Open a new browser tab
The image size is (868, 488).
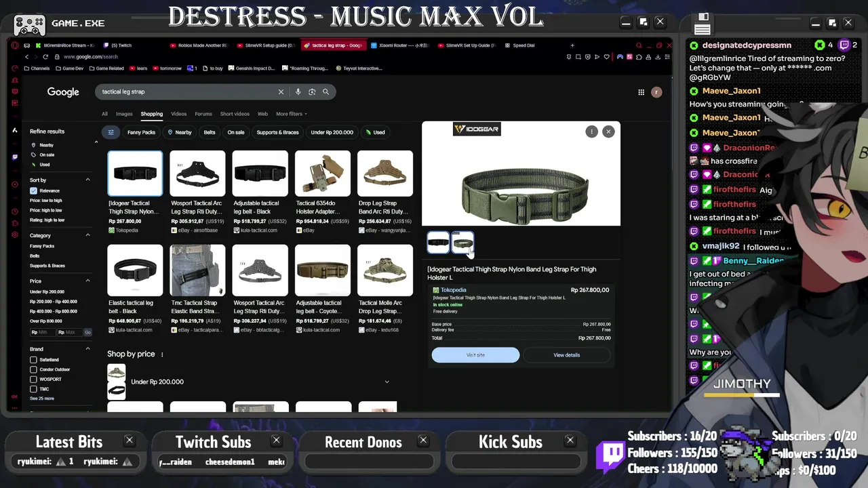coord(572,45)
